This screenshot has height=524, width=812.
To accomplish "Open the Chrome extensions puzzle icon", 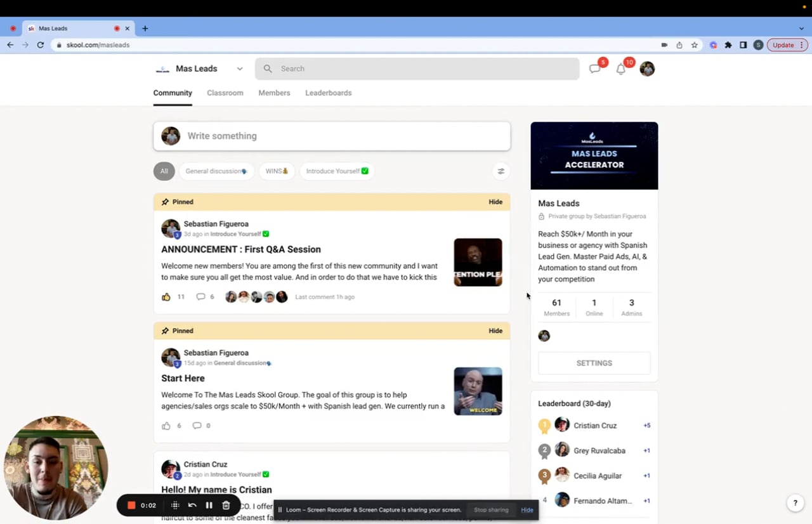I will pyautogui.click(x=729, y=45).
